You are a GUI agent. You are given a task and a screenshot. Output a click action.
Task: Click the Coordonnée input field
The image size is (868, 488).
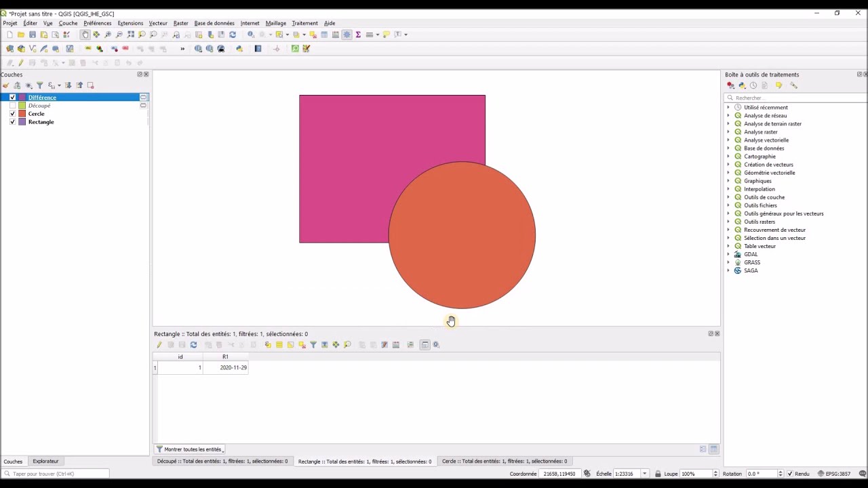(560, 474)
